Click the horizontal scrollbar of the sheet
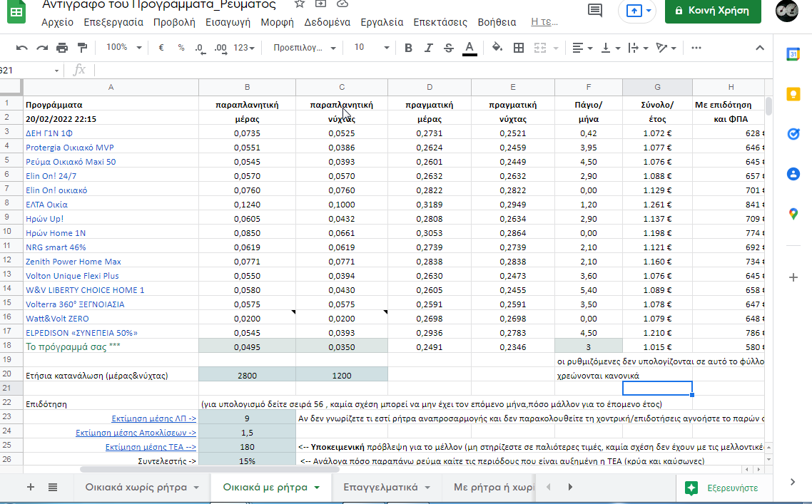The width and height of the screenshot is (812, 504). [x=210, y=469]
